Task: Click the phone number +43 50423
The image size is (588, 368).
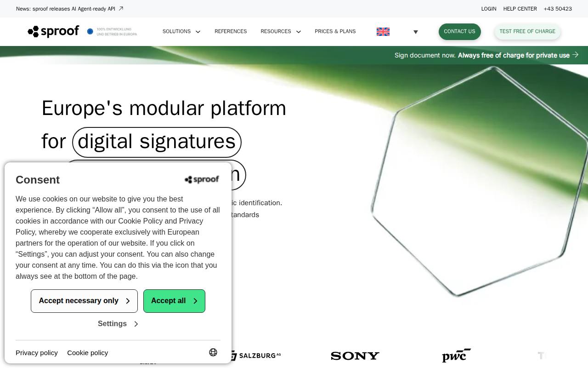Action: click(558, 9)
